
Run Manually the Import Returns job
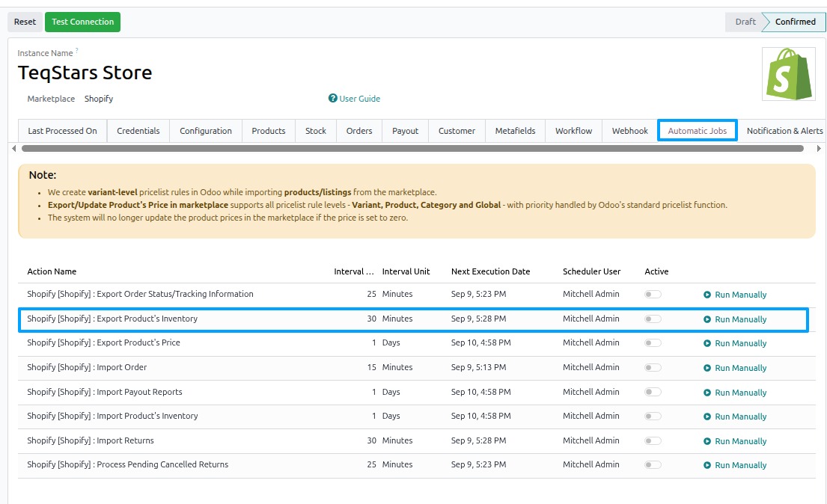point(735,441)
